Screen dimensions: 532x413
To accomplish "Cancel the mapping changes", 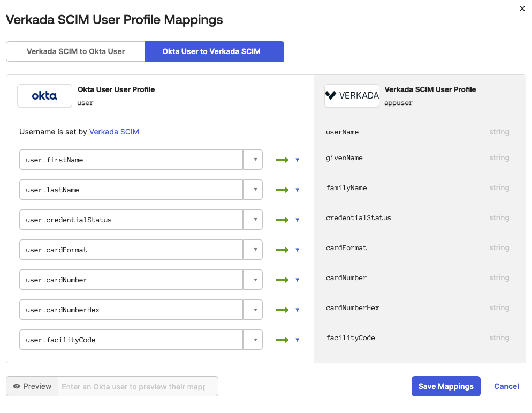I will coord(506,386).
